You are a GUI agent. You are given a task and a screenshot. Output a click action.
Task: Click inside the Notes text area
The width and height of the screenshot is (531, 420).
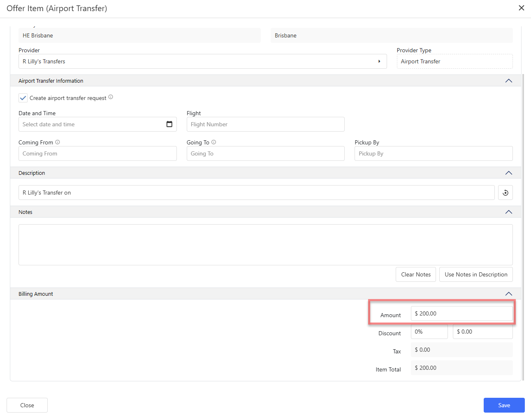point(265,245)
